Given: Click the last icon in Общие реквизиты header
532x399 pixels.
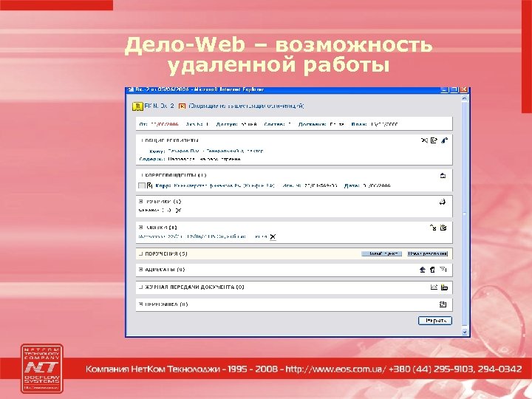Looking at the screenshot, I should (x=444, y=140).
